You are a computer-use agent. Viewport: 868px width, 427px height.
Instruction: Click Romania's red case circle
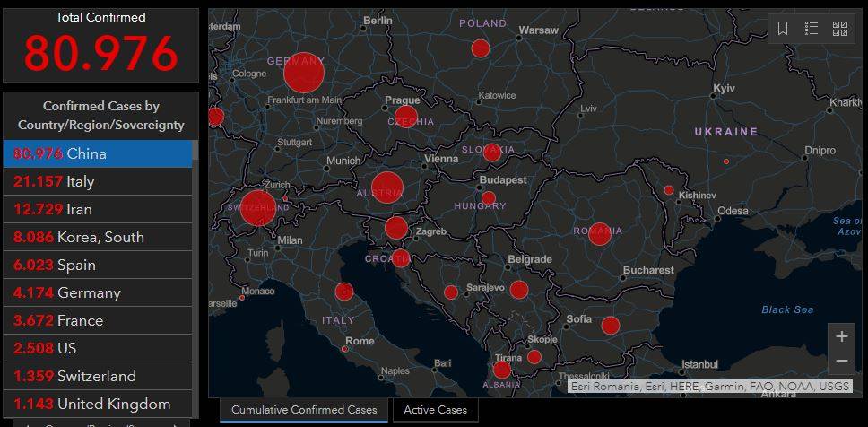coord(600,234)
